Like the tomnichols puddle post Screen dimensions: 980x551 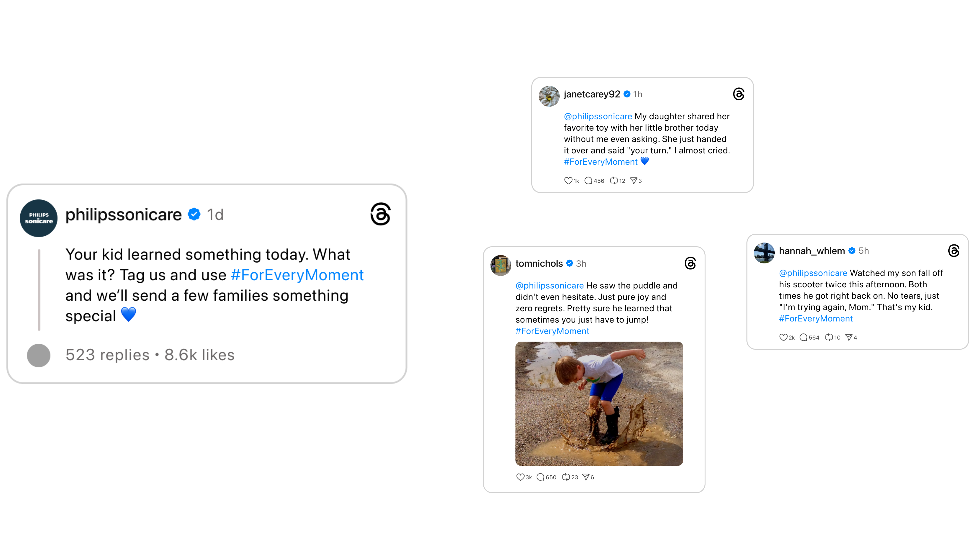520,477
